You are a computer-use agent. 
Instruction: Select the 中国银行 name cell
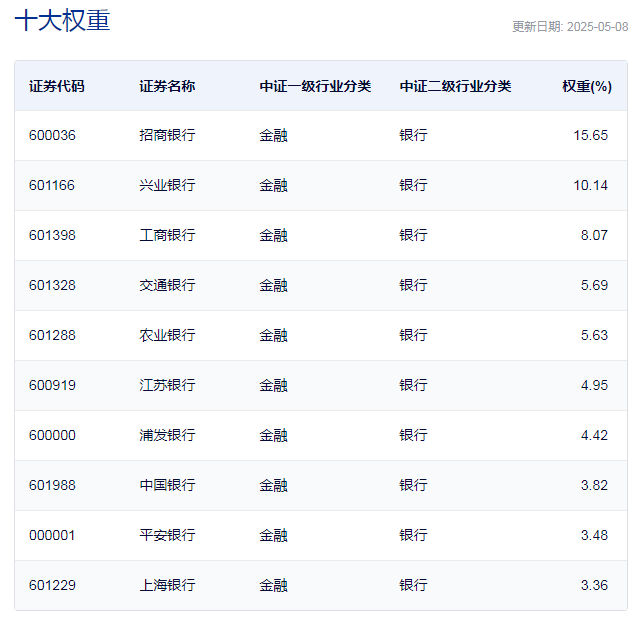[167, 485]
